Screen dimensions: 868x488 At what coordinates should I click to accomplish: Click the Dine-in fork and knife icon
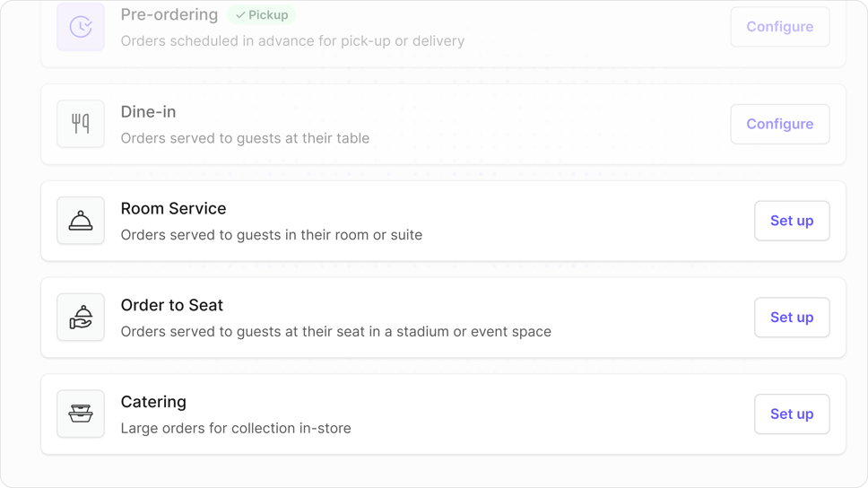(x=81, y=124)
